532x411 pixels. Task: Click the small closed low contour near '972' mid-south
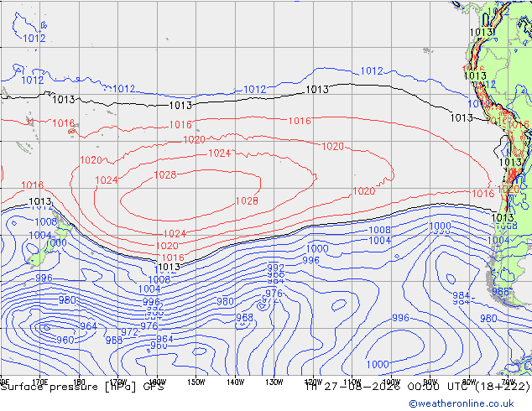coord(262,306)
